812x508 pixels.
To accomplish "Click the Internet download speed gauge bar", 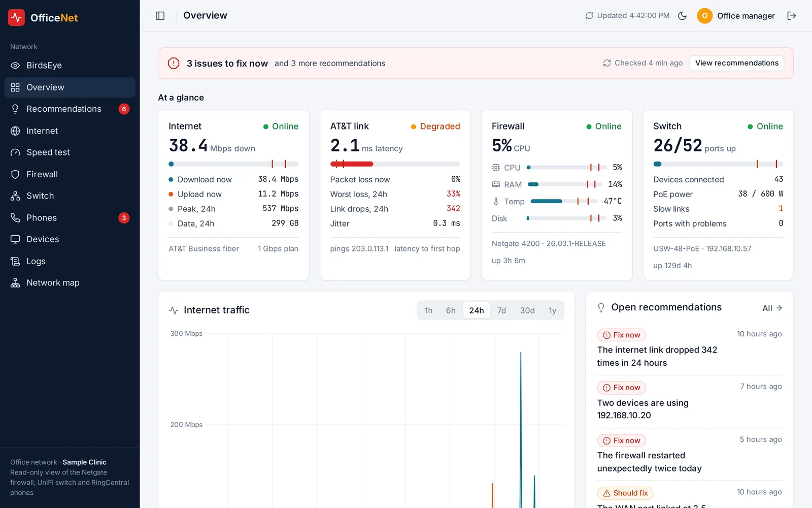I will [x=233, y=164].
